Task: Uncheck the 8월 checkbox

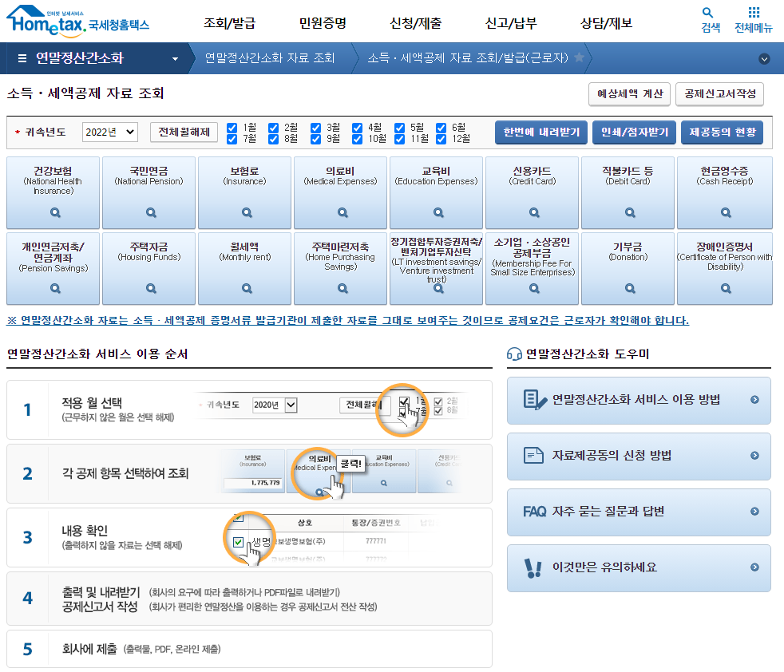Action: [274, 139]
